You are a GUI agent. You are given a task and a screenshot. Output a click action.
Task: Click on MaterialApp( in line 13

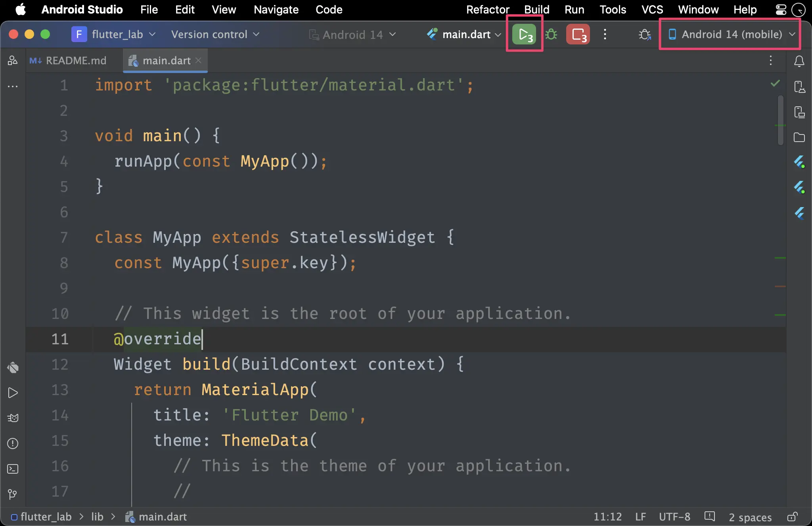(259, 390)
